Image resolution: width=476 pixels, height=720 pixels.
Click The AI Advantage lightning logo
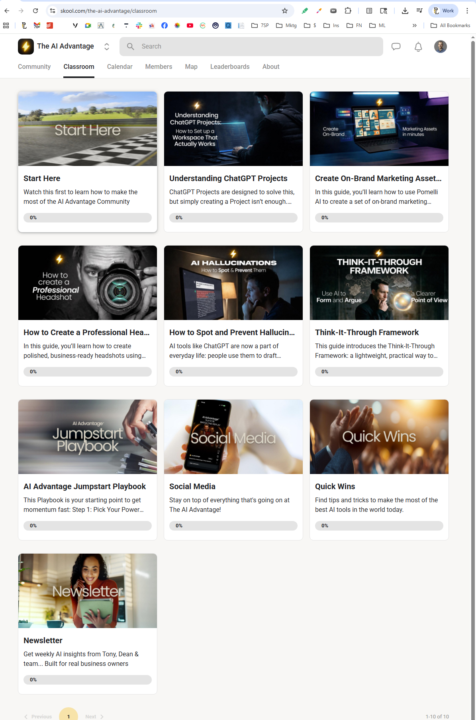point(26,46)
